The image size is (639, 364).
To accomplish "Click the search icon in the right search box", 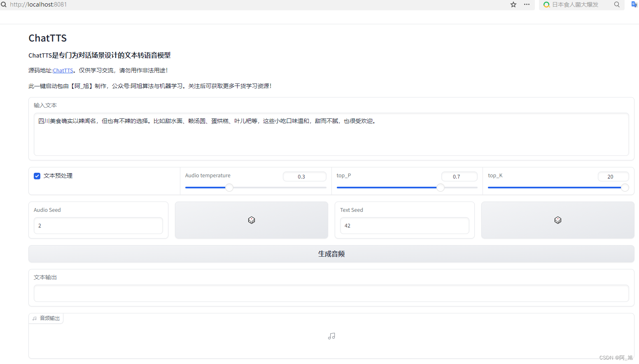I will click(x=617, y=5).
